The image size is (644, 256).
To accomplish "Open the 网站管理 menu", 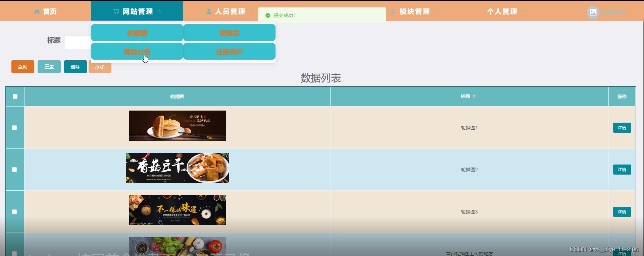I will tap(137, 11).
